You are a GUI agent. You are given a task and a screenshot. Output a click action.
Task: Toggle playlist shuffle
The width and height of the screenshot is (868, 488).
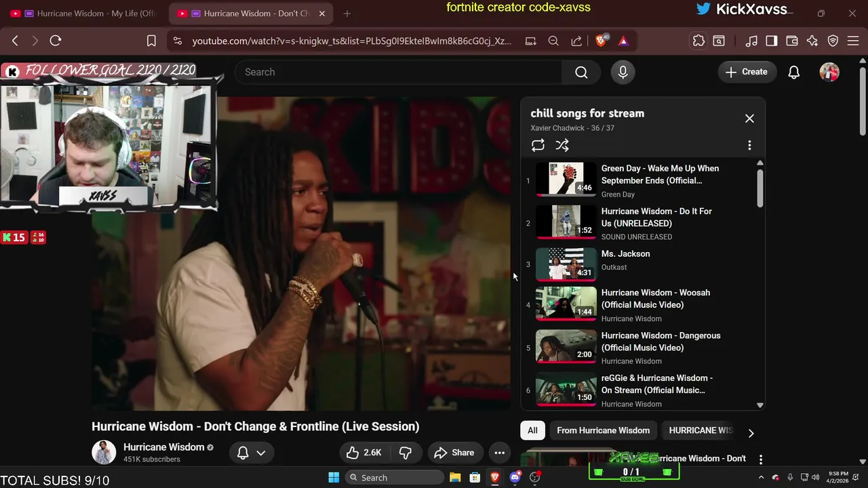[x=562, y=145]
